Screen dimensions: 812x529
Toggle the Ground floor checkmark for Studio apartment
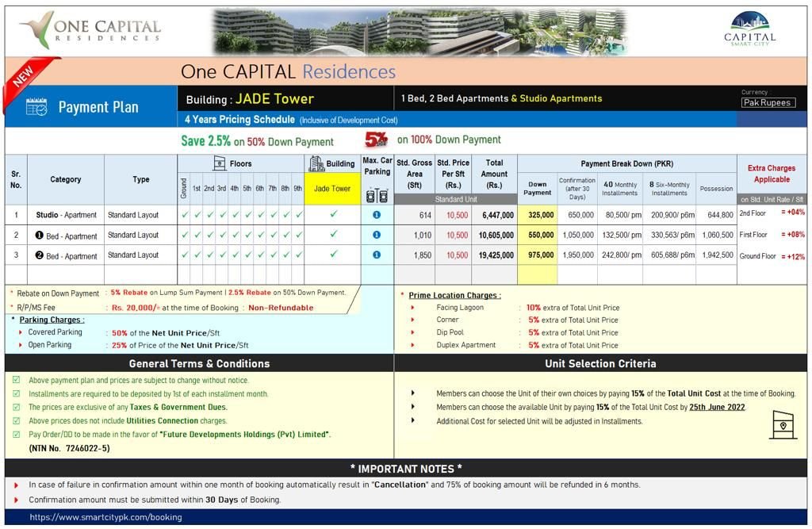[x=183, y=215]
